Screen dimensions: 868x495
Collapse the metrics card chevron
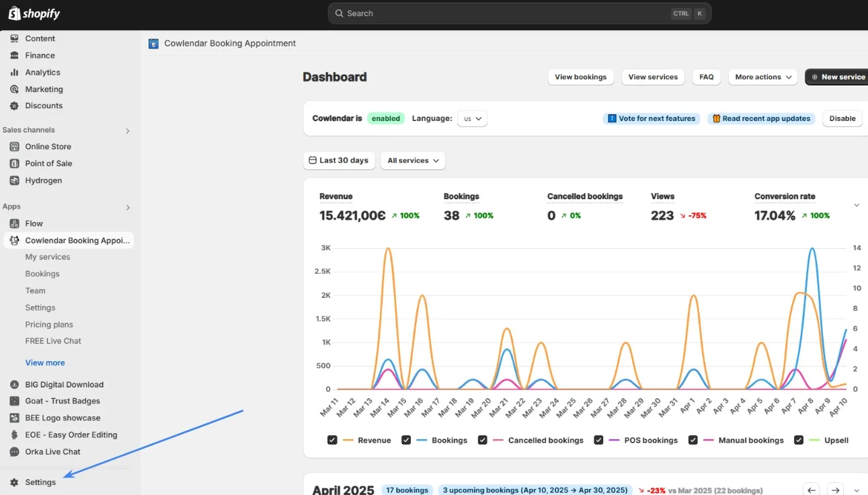tap(857, 205)
